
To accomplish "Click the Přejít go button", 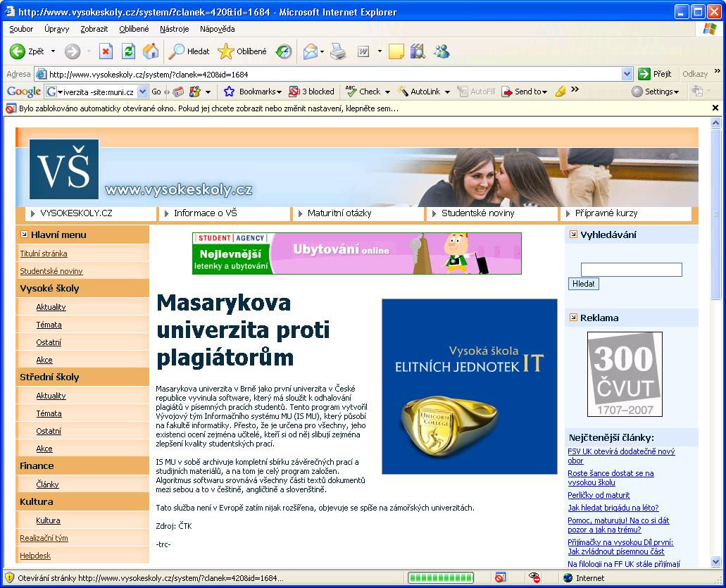I will (655, 74).
